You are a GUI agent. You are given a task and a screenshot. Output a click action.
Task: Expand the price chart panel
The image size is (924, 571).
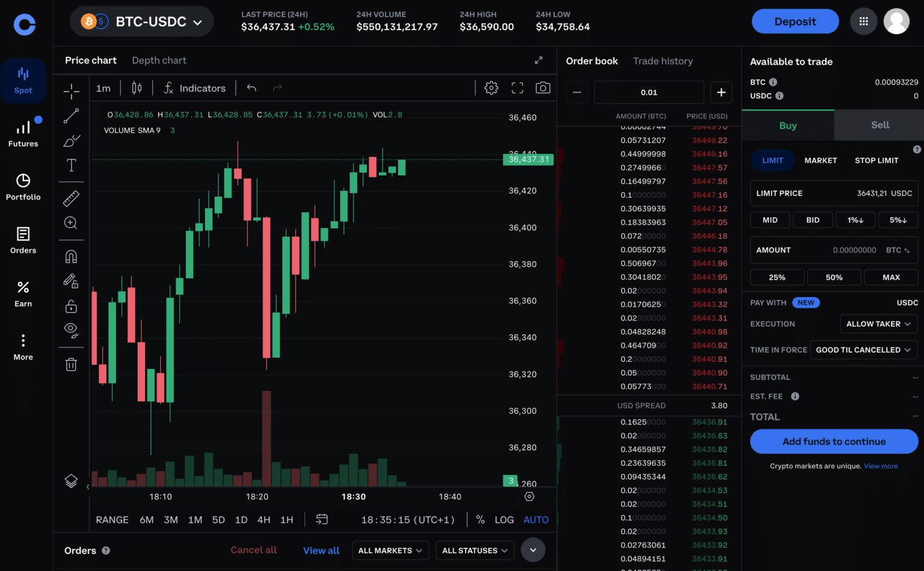[538, 60]
